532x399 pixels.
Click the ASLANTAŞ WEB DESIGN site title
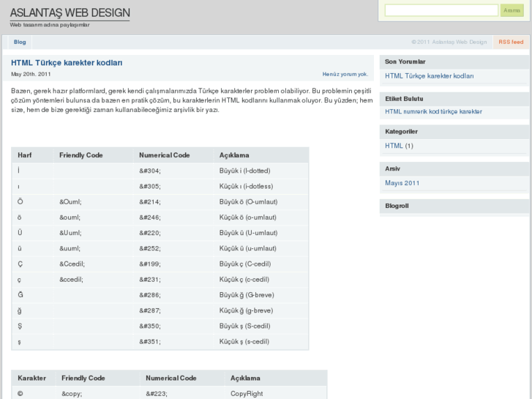point(70,12)
